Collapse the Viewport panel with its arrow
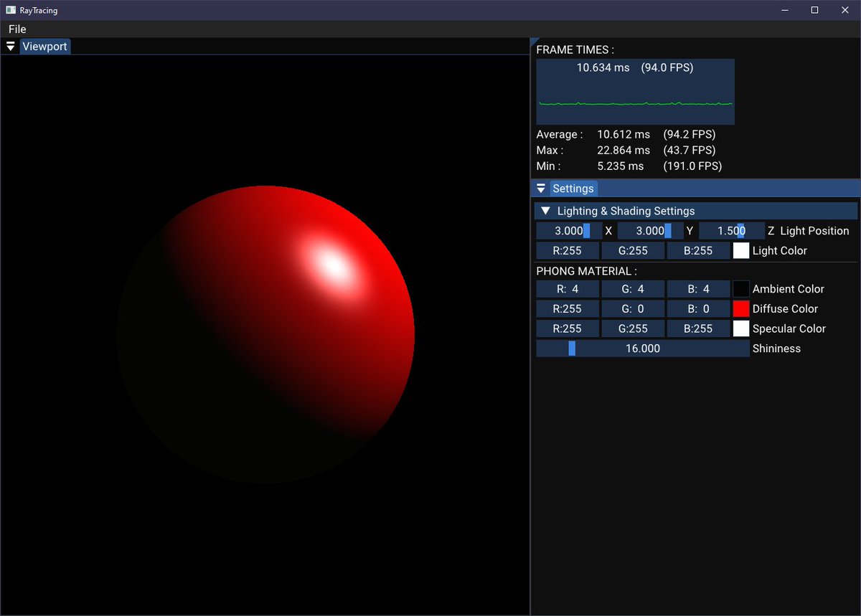This screenshot has width=861, height=616. (11, 47)
